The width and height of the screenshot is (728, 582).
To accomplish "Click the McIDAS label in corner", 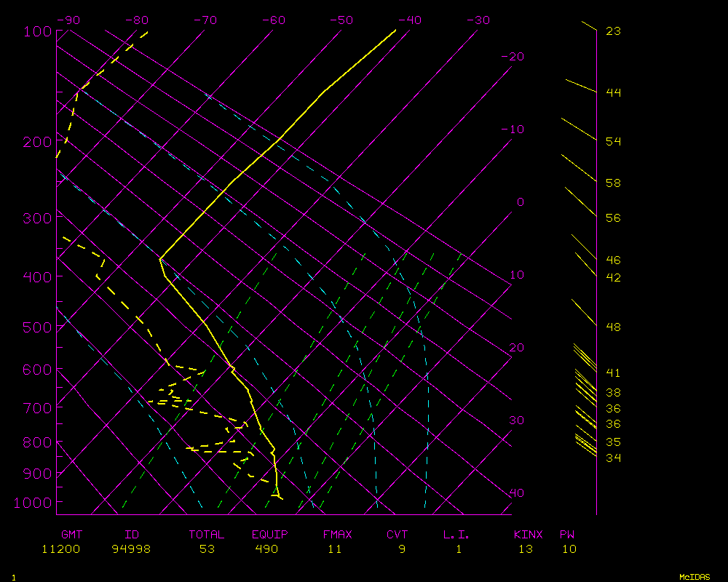I will (x=695, y=577).
